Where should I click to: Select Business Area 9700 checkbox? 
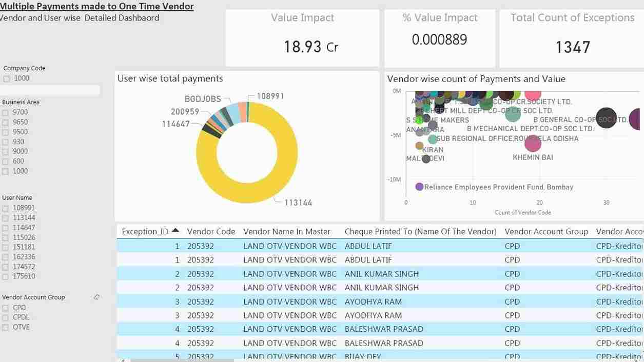point(5,113)
